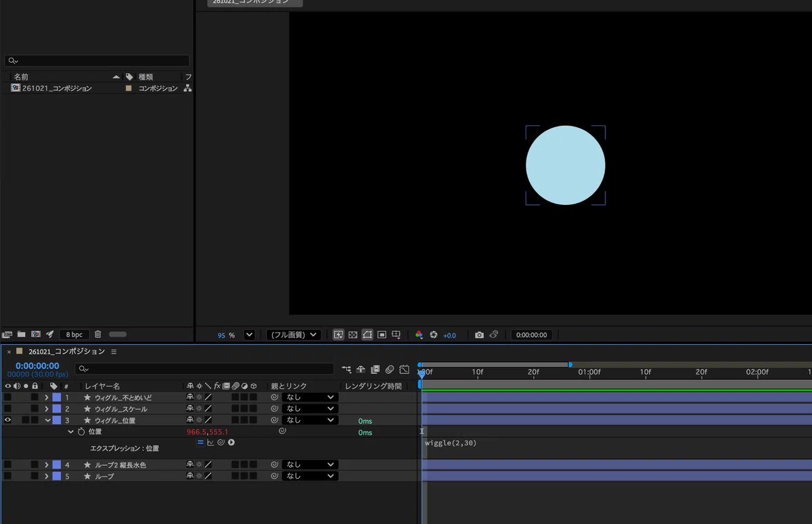Toggle fast previews in the viewer

338,335
